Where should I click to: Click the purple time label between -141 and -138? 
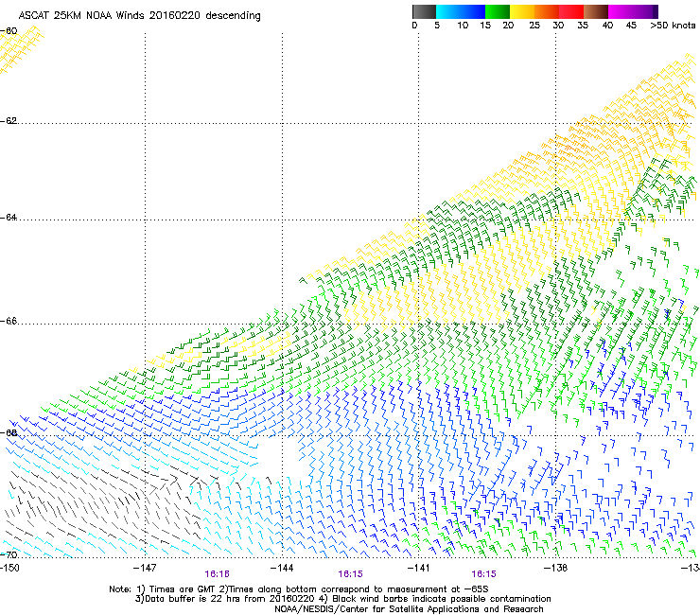pyautogui.click(x=484, y=574)
